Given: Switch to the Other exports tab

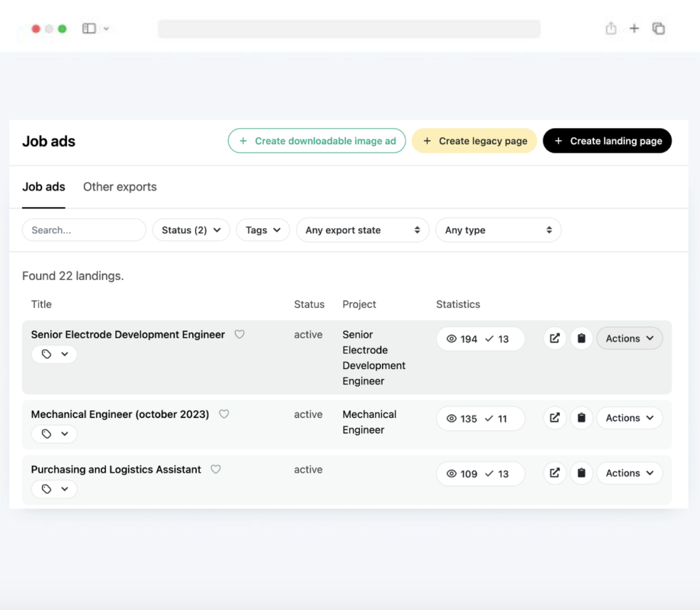Looking at the screenshot, I should (x=119, y=186).
